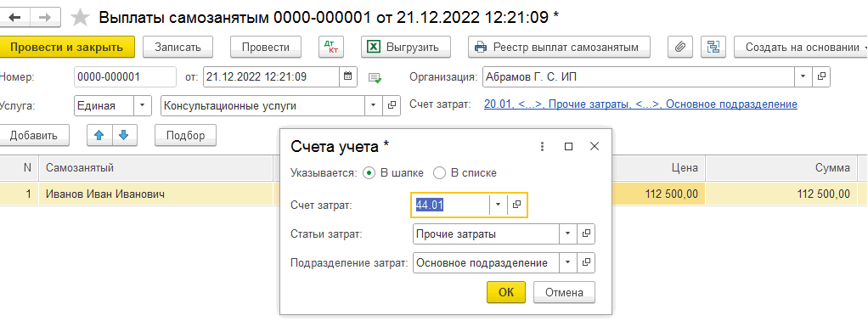The width and height of the screenshot is (868, 332).
Task: Click the Номер field 0000-000001
Action: (125, 77)
